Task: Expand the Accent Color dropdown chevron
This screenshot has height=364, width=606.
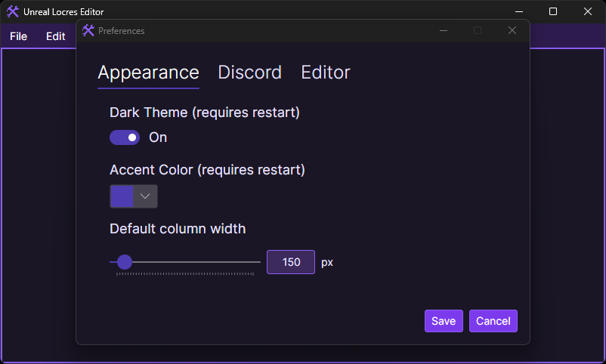Action: (145, 196)
